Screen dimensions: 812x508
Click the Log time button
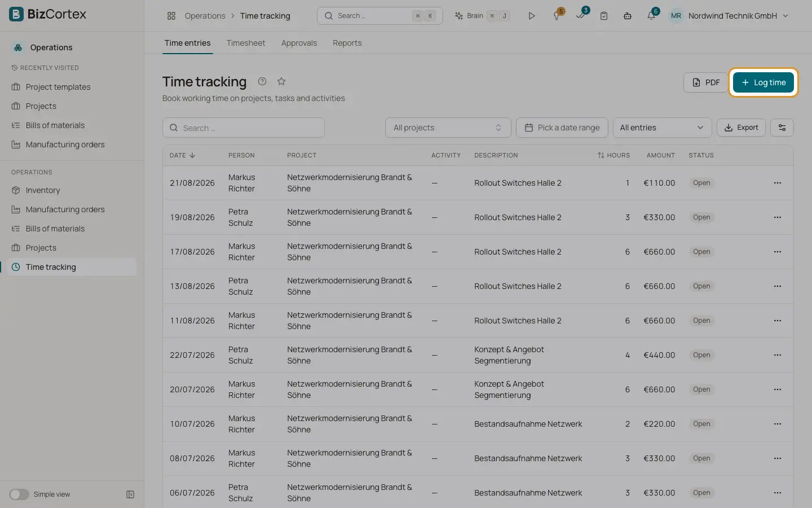(x=764, y=82)
